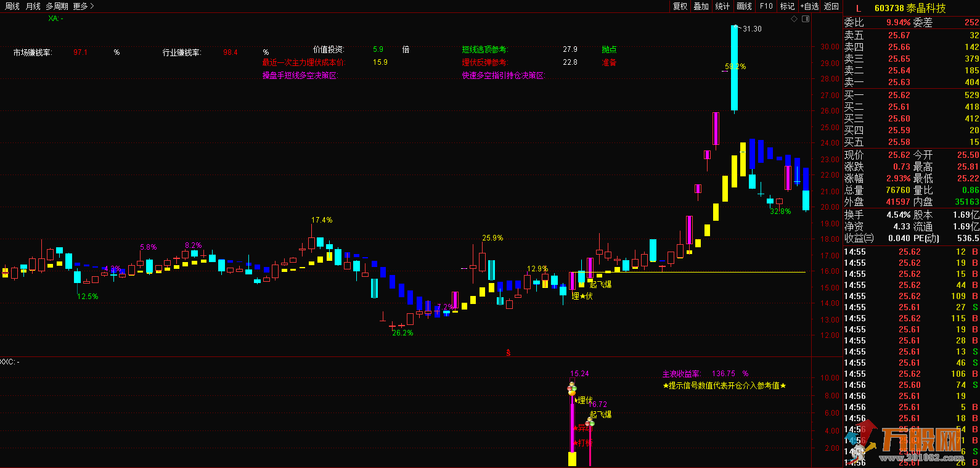Viewport: 980px width, 468px height.
Task: Click 买二 bid price 25.61
Action: pos(899,107)
